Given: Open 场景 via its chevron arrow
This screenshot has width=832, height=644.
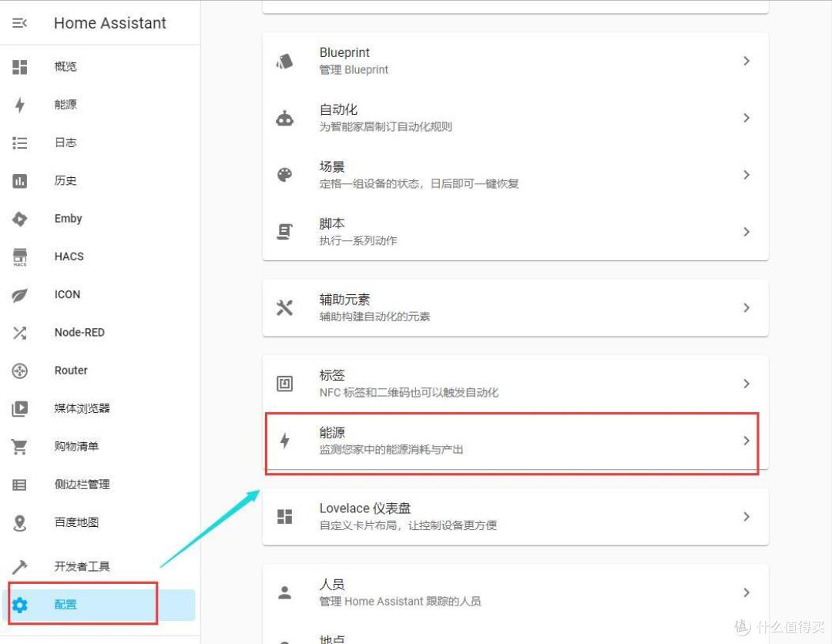Looking at the screenshot, I should point(746,175).
